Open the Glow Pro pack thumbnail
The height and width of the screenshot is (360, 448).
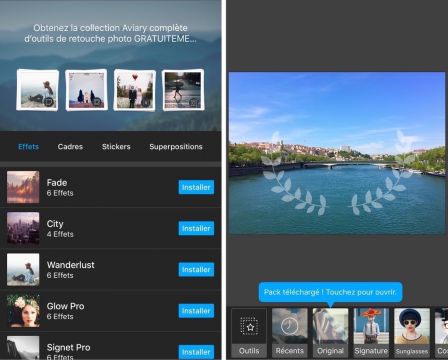pos(23,311)
